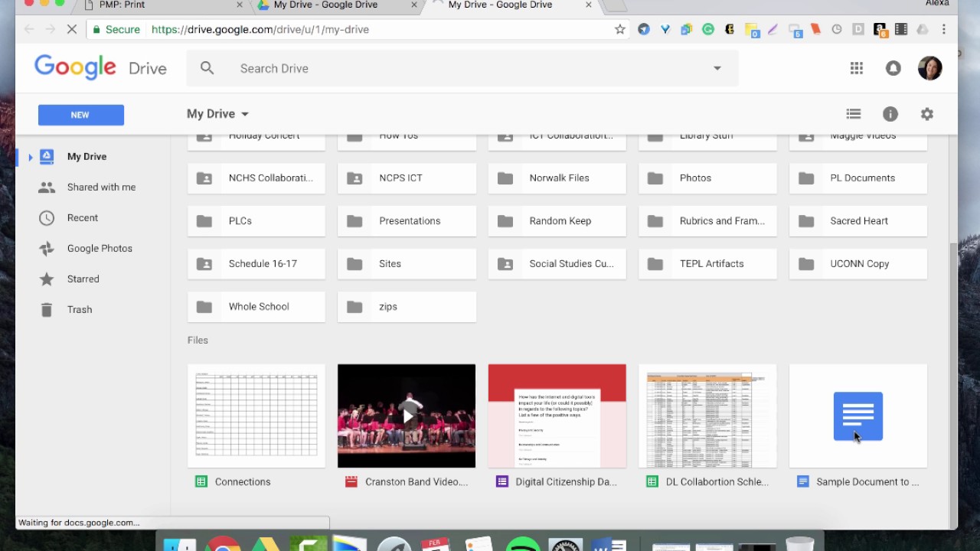Screen dimensions: 980x551
Task: Show the details info panel
Action: 890,114
